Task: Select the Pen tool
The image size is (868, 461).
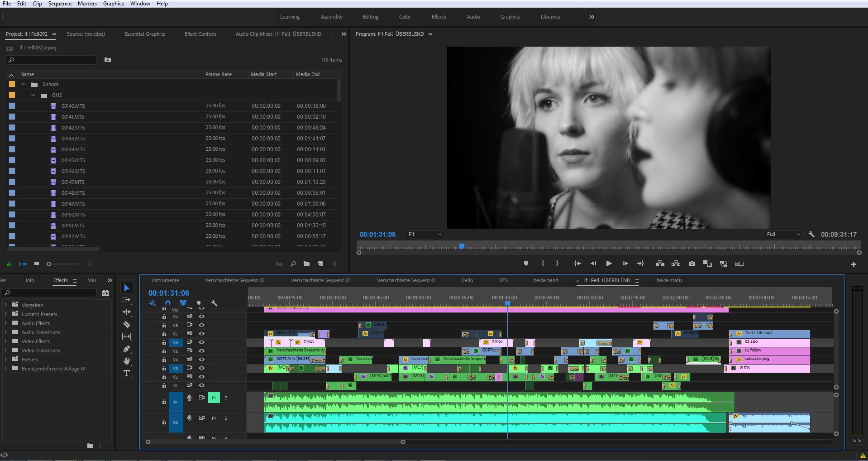Action: pyautogui.click(x=127, y=349)
